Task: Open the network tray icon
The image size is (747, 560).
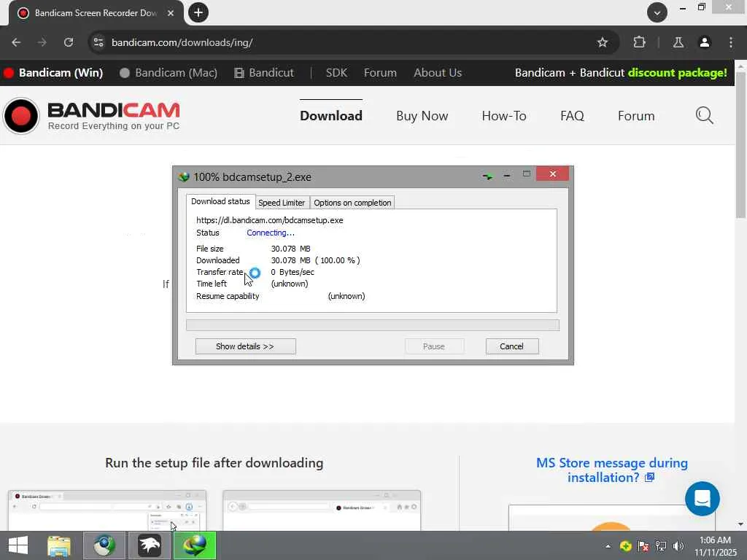Action: coord(661,546)
